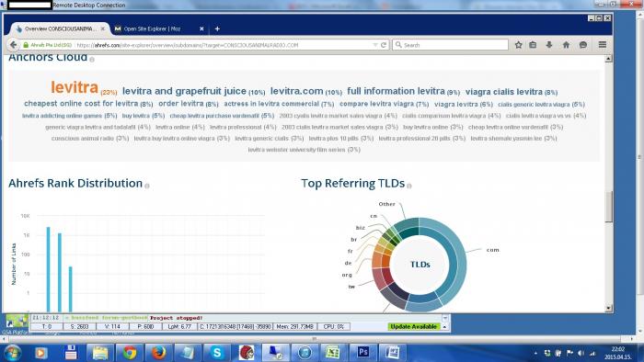Image resolution: width=644 pixels, height=362 pixels.
Task: Open Skype from the taskbar
Action: tap(217, 352)
